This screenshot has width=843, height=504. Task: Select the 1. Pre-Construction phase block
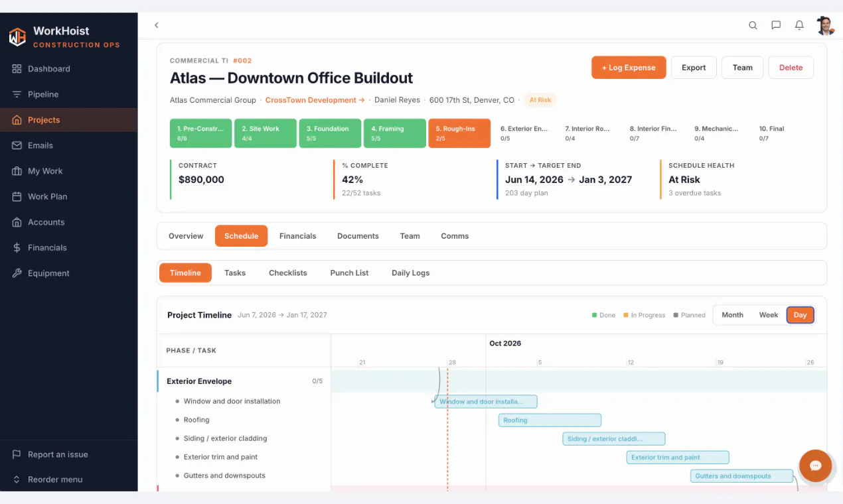(200, 133)
